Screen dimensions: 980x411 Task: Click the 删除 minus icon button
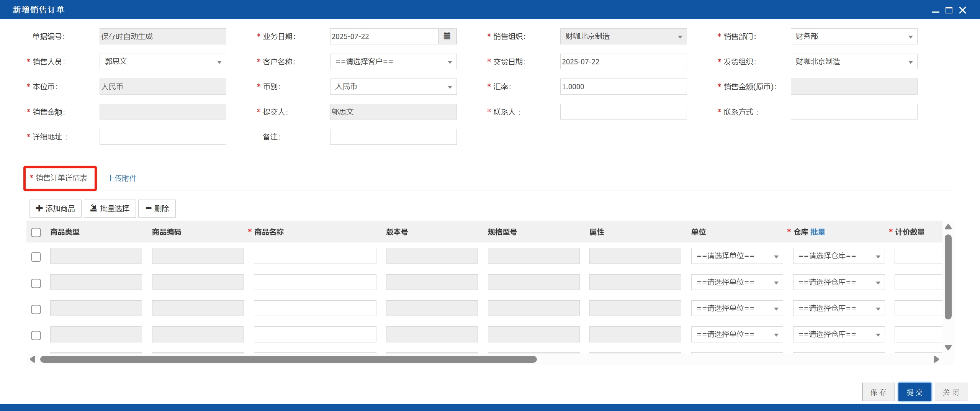[x=157, y=208]
